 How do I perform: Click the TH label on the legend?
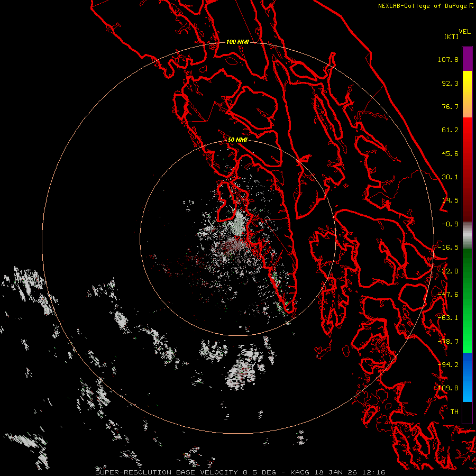tap(454, 412)
